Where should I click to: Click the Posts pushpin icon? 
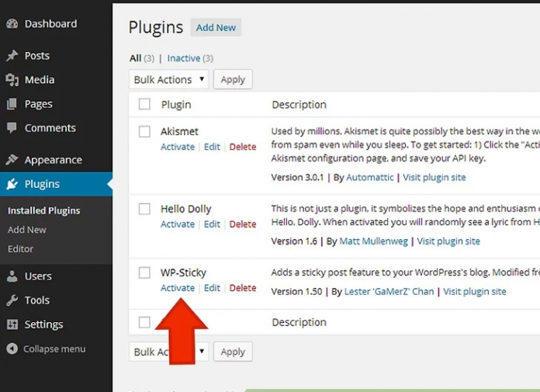pos(12,56)
